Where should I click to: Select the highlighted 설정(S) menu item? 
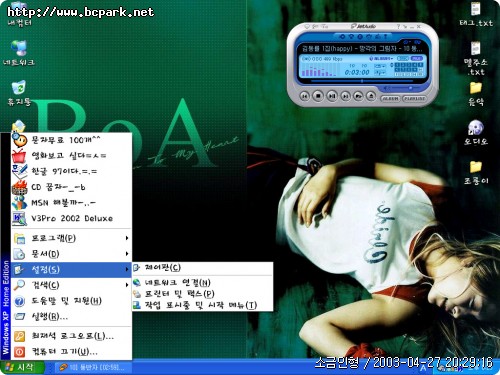[71, 270]
